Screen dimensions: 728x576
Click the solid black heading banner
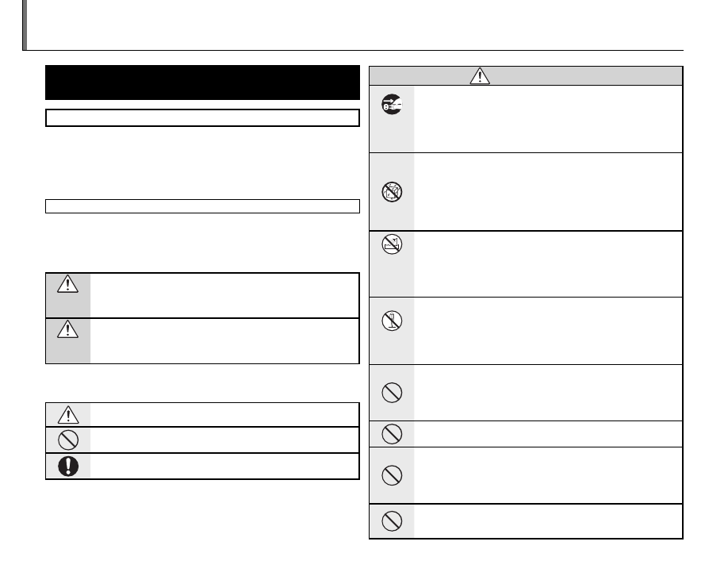click(x=202, y=83)
